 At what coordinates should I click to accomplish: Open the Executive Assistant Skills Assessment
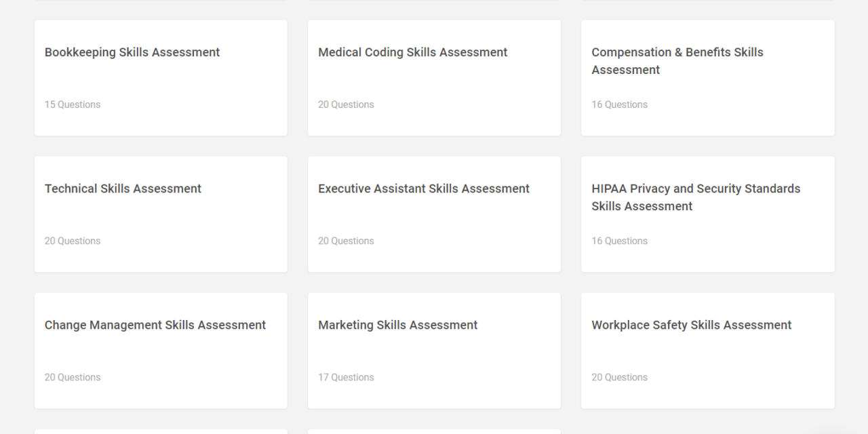click(424, 189)
